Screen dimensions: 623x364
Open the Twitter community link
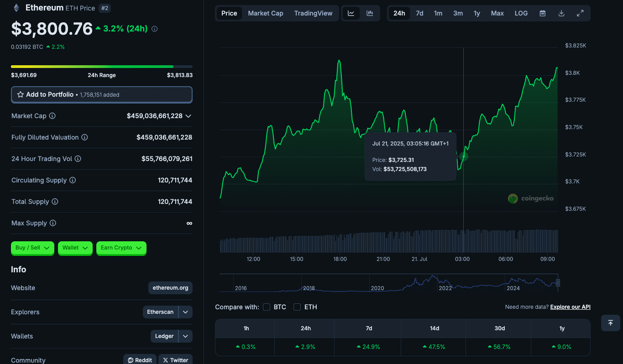point(175,360)
